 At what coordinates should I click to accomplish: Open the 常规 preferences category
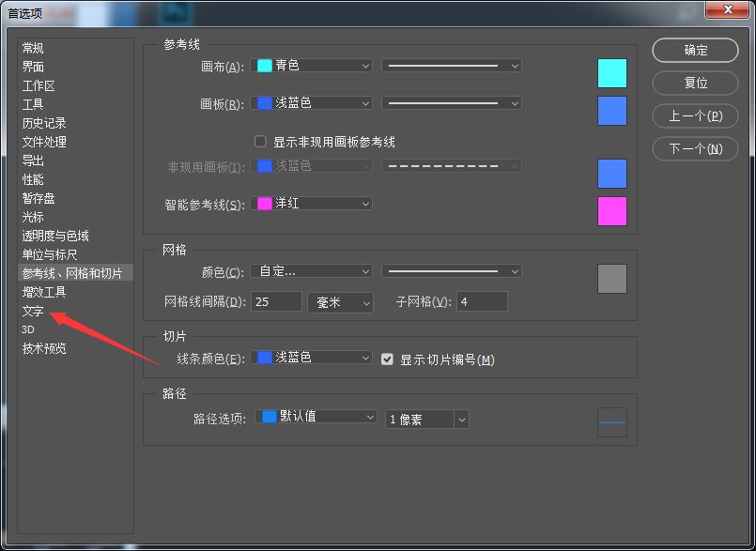33,48
